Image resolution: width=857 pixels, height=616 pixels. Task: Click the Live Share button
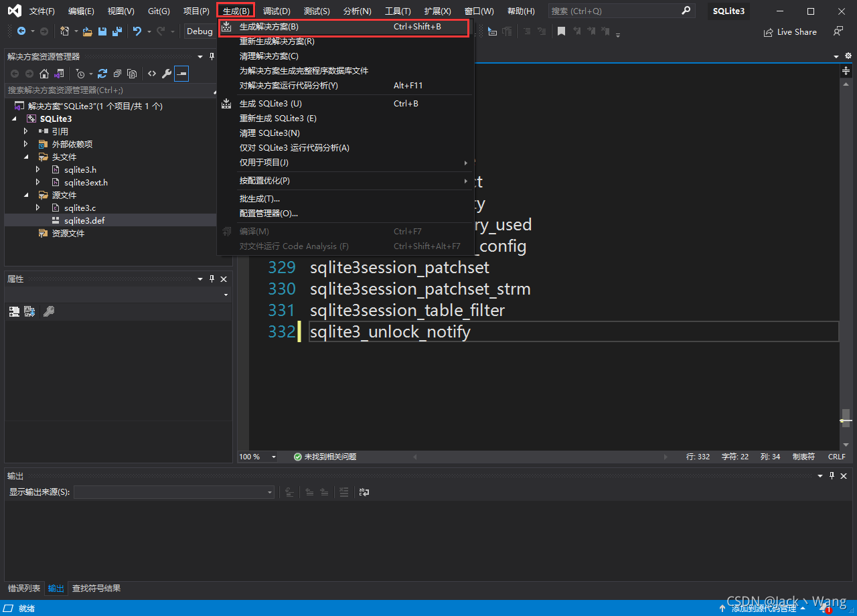click(790, 31)
